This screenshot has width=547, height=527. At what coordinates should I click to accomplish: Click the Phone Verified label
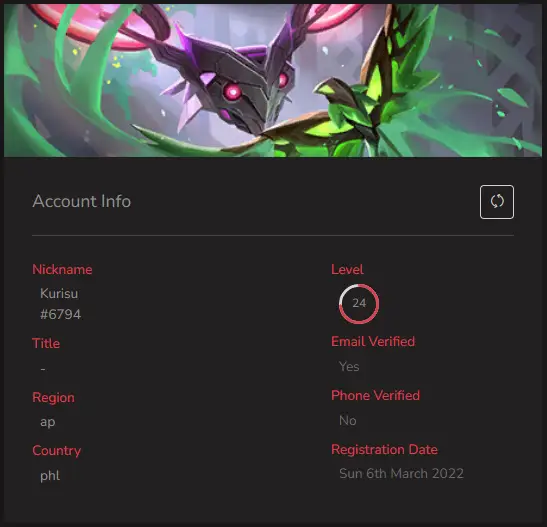coord(375,396)
